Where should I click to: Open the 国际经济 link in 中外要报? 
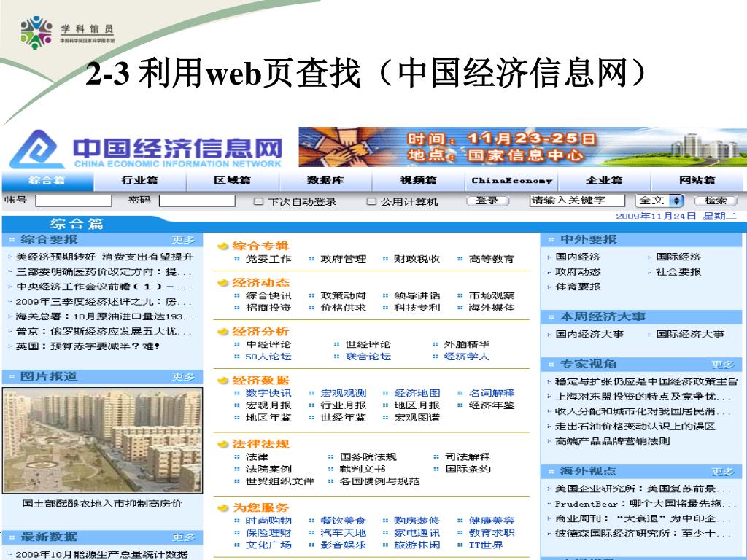tap(678, 257)
